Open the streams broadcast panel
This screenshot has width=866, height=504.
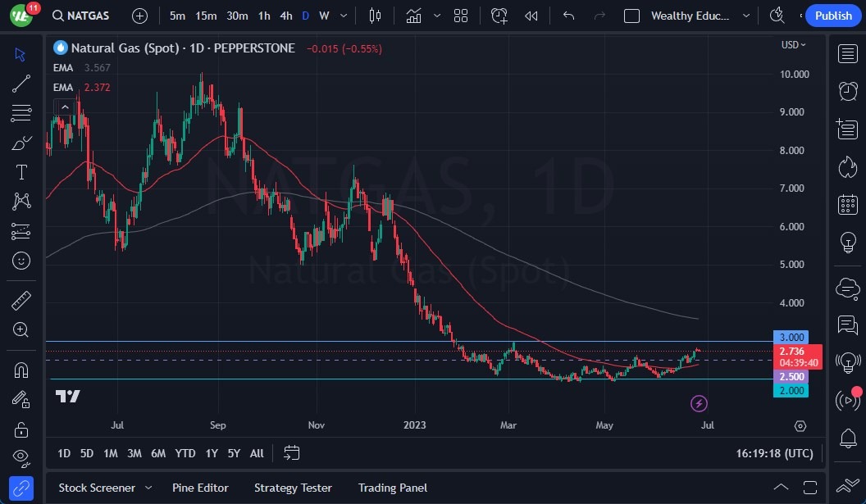pos(848,400)
